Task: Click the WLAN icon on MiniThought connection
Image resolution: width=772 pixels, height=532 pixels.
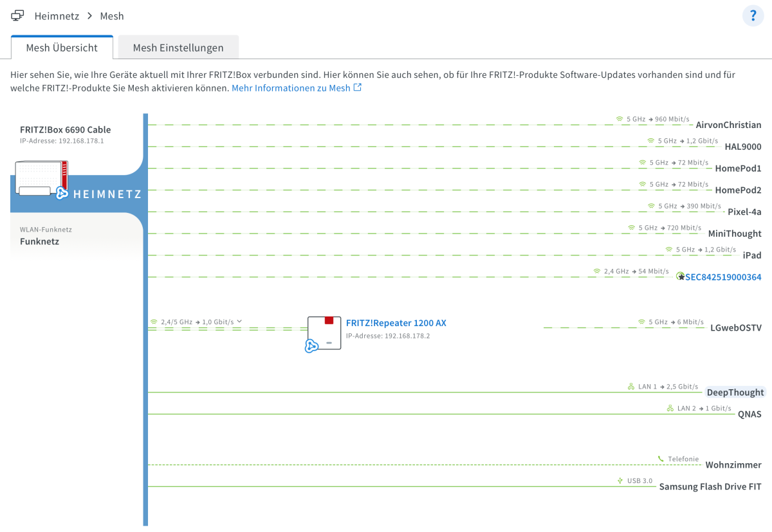Action: [631, 228]
